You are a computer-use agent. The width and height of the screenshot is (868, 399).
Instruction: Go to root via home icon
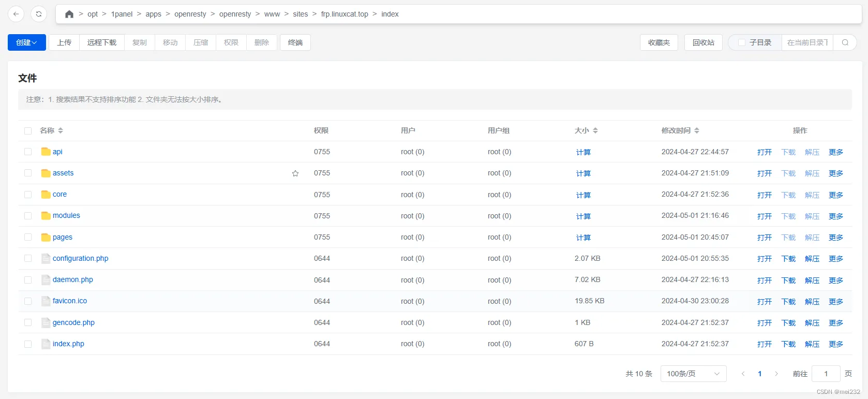tap(69, 14)
